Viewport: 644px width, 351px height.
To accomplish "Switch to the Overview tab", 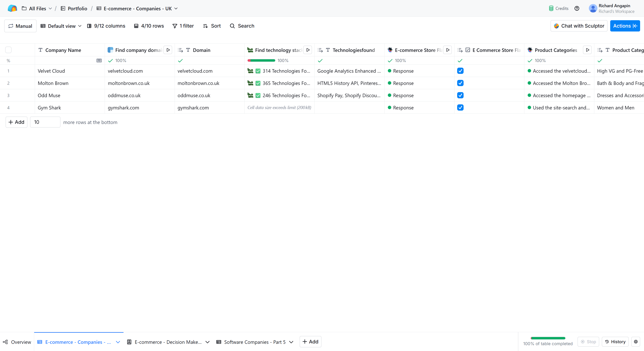I will [17, 342].
